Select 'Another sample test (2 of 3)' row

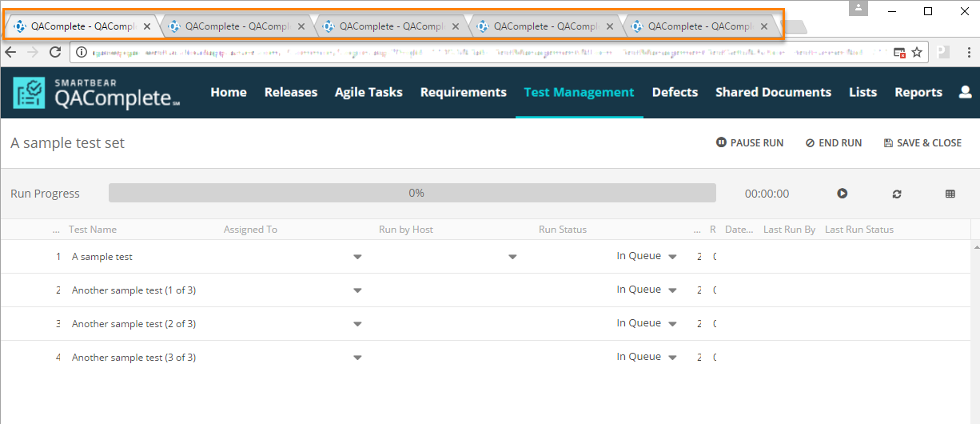click(485, 324)
